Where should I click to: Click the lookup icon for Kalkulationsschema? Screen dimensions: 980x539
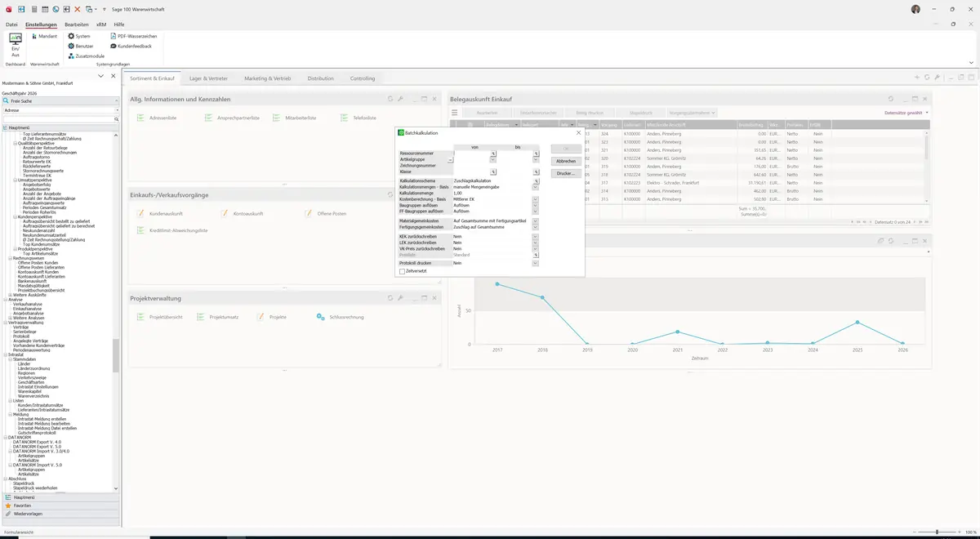pyautogui.click(x=537, y=180)
